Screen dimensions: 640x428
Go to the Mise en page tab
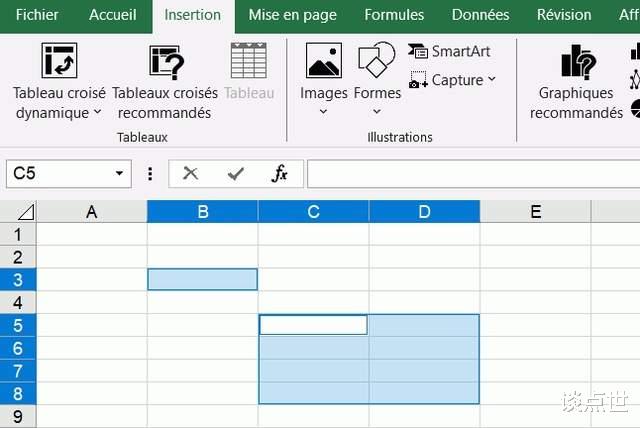coord(293,15)
